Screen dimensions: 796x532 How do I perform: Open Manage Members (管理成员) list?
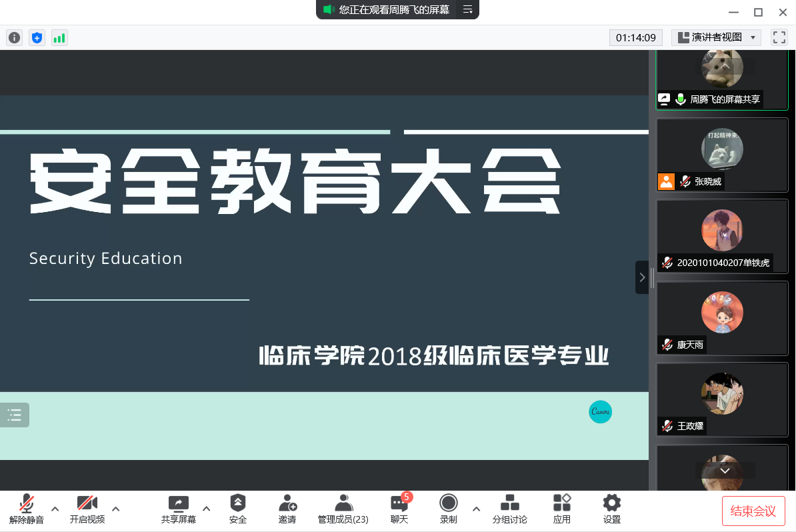point(343,509)
